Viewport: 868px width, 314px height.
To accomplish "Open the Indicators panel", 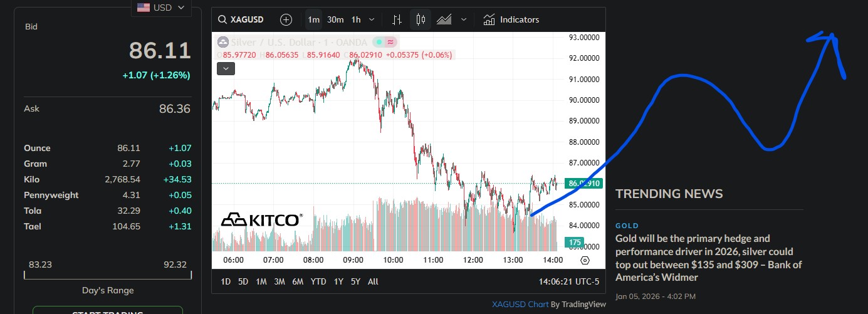I will [x=511, y=19].
